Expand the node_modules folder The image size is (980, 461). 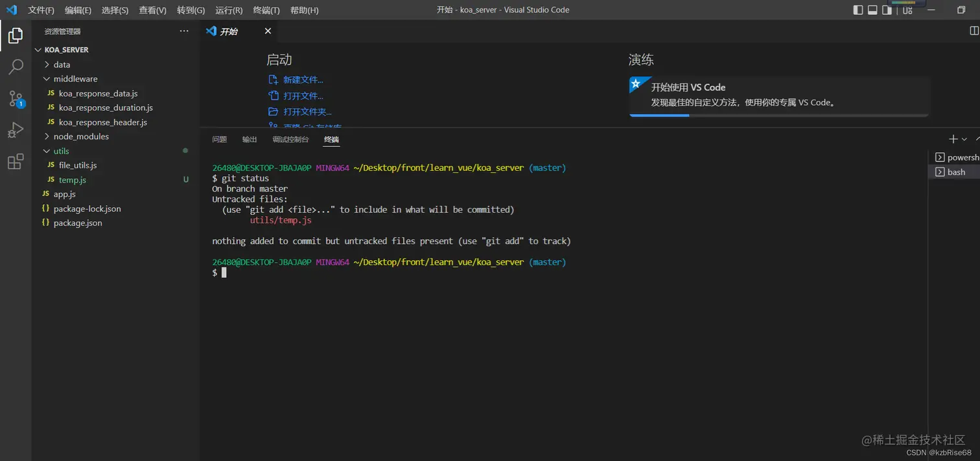(47, 137)
